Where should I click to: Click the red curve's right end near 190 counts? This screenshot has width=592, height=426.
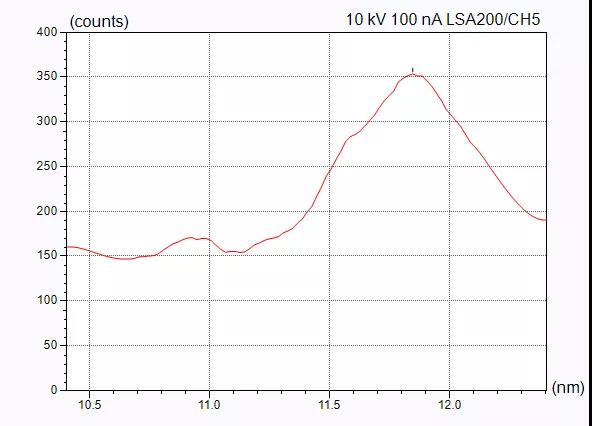click(x=544, y=220)
